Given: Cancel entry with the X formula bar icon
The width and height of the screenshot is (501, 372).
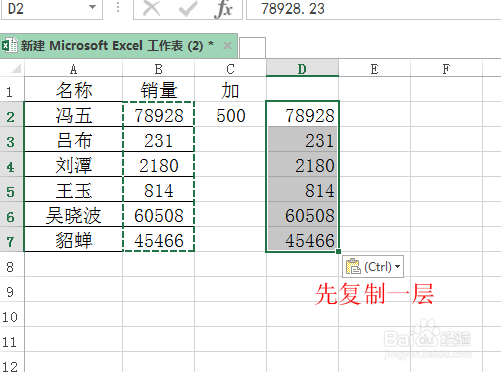Looking at the screenshot, I should tap(152, 8).
